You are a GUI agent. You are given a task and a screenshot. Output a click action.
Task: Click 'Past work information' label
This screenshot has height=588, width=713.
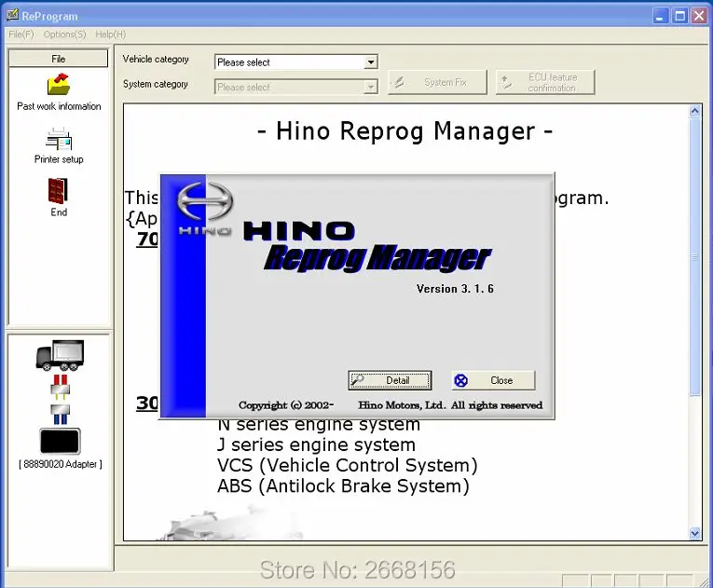click(59, 106)
